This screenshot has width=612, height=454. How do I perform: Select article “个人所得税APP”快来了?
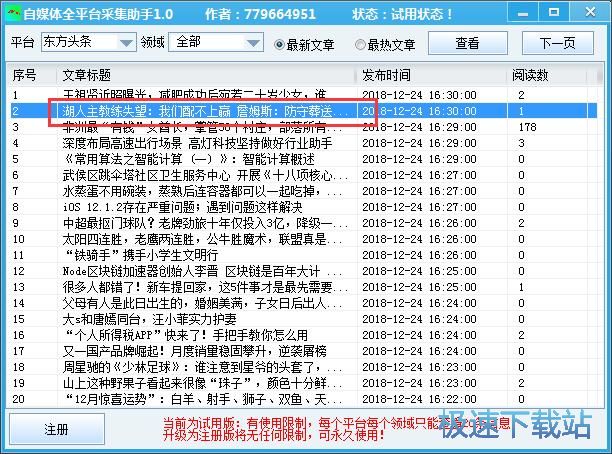pyautogui.click(x=185, y=335)
